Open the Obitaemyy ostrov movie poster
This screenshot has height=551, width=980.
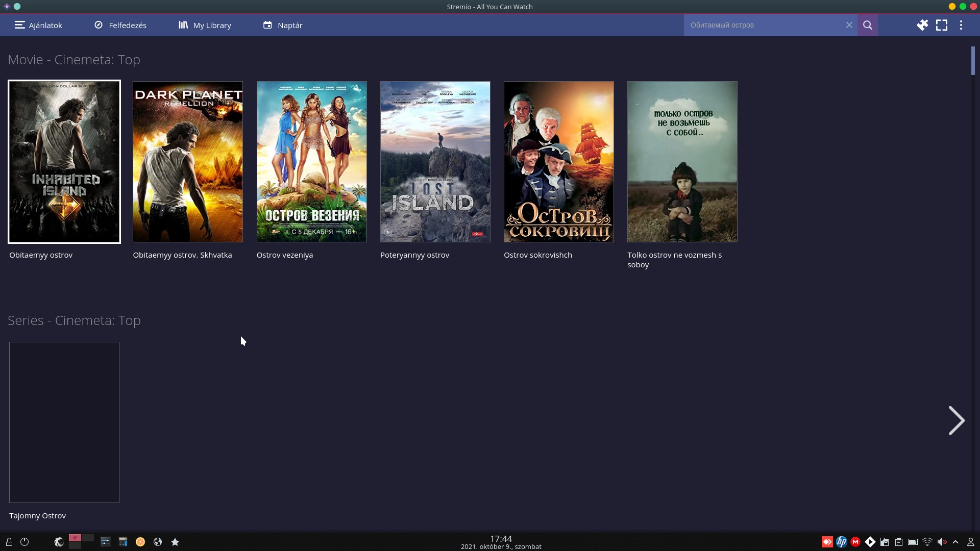click(64, 162)
